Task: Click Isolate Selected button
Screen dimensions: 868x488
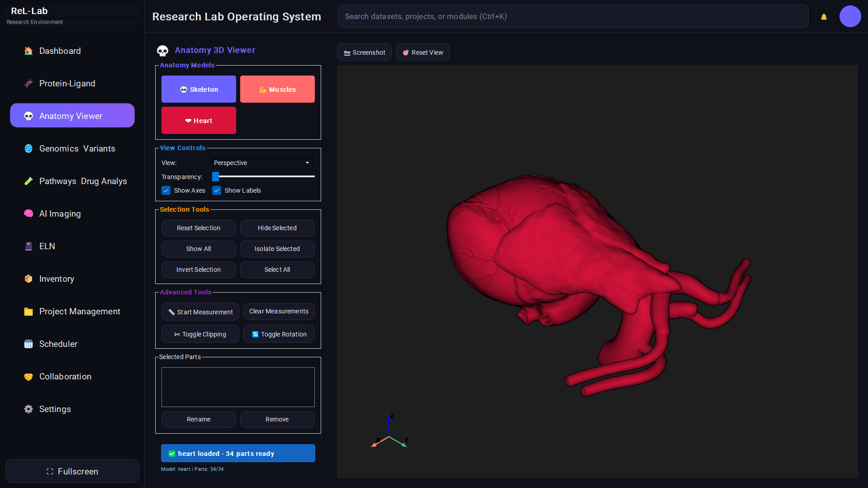Action: pyautogui.click(x=277, y=249)
